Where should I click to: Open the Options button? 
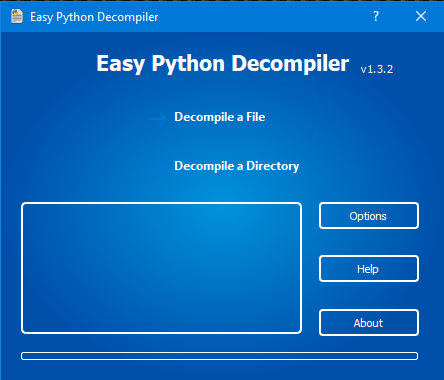click(x=369, y=216)
